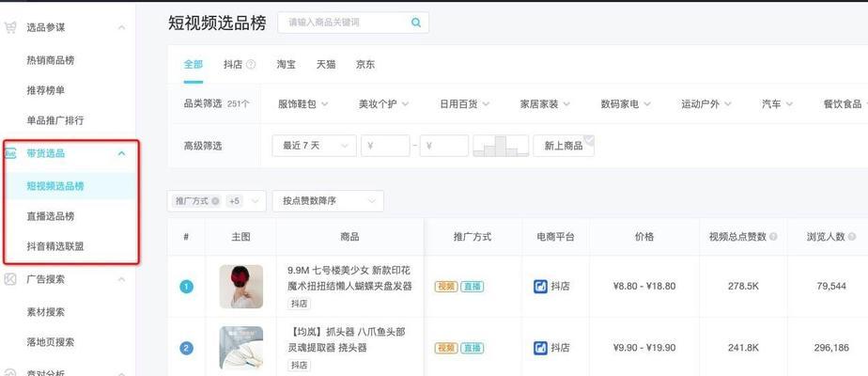Click rank badge number 1
This screenshot has width=868, height=376.
187,287
